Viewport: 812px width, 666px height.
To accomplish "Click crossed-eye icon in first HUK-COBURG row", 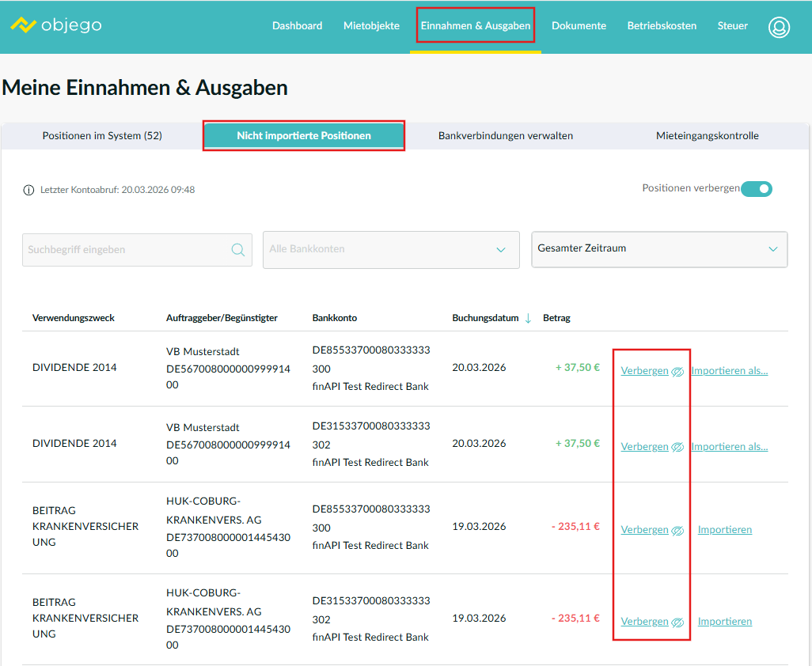I will tap(677, 530).
